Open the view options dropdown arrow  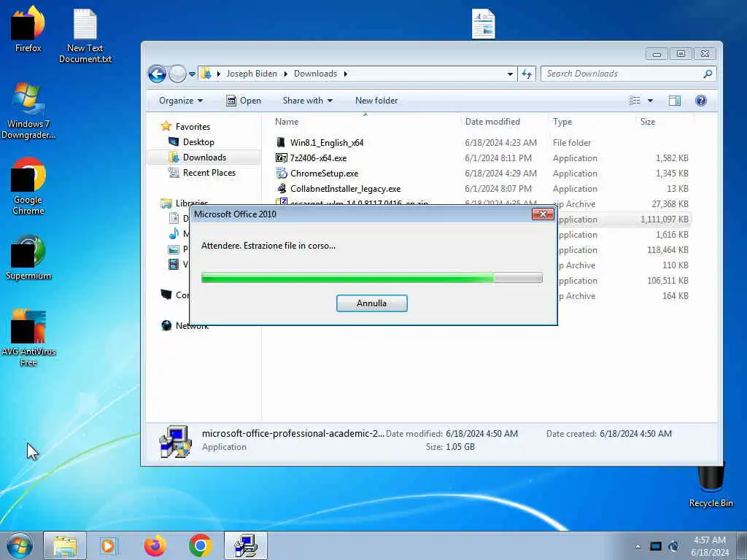[x=650, y=101]
